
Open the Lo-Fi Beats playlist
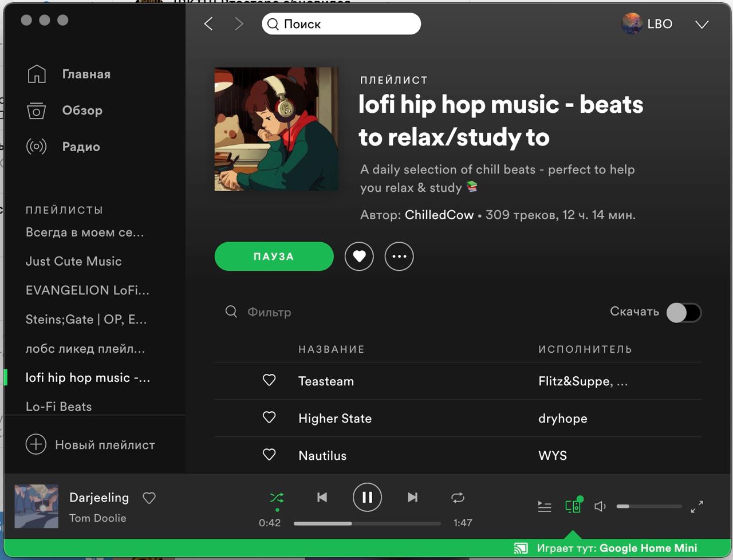(x=59, y=407)
